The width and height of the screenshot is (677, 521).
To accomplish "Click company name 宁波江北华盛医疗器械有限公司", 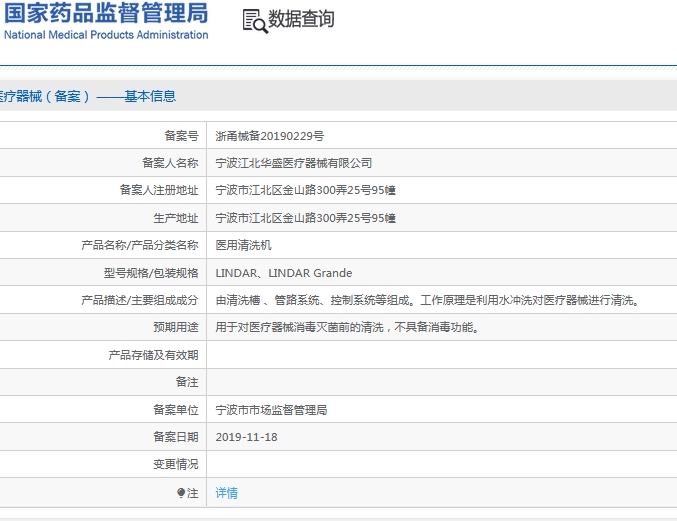I will click(294, 163).
